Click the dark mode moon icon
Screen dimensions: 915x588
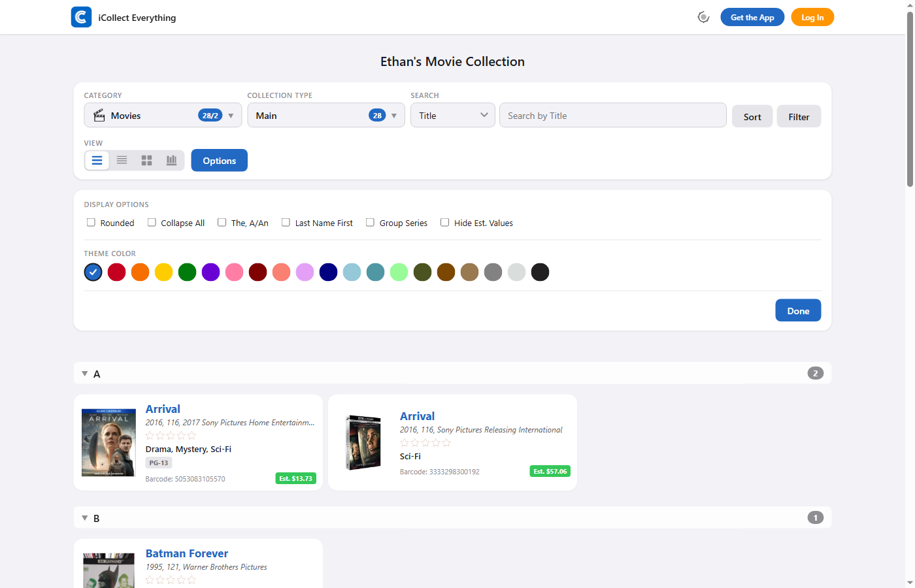tap(703, 17)
